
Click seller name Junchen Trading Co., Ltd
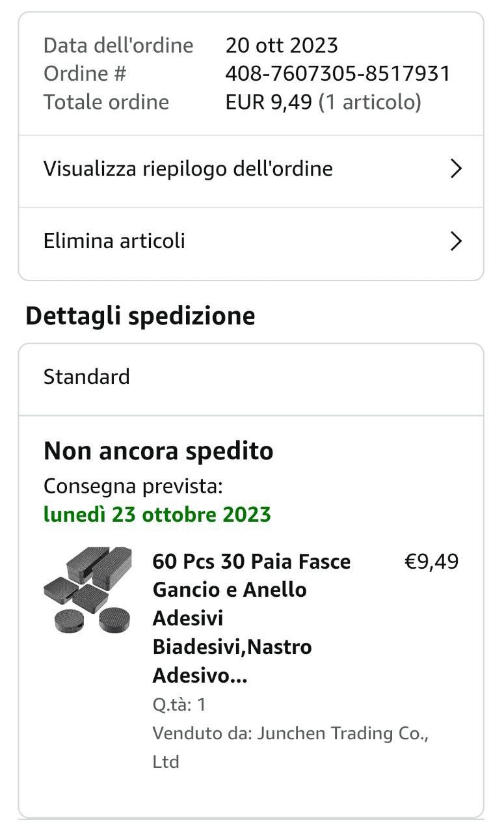[291, 747]
